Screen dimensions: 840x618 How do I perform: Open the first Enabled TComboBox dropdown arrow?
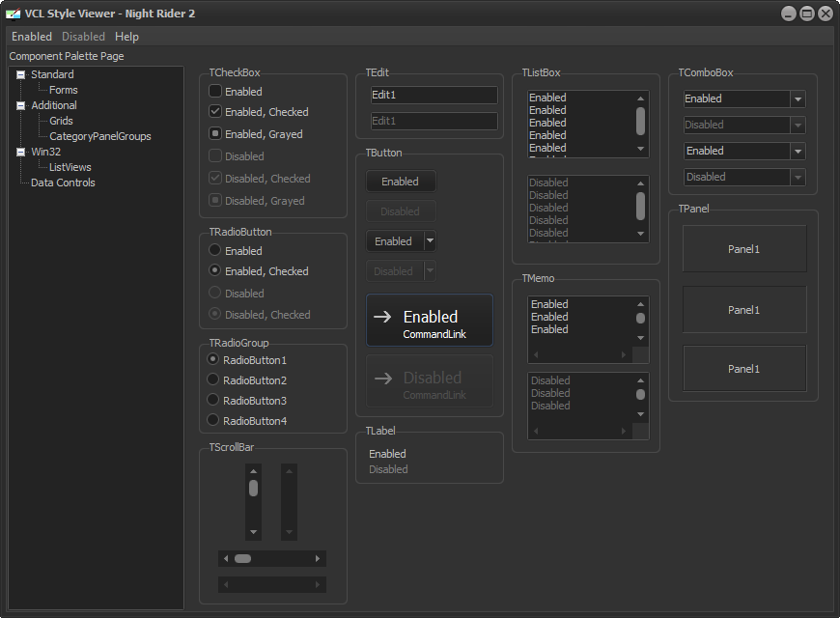point(798,99)
